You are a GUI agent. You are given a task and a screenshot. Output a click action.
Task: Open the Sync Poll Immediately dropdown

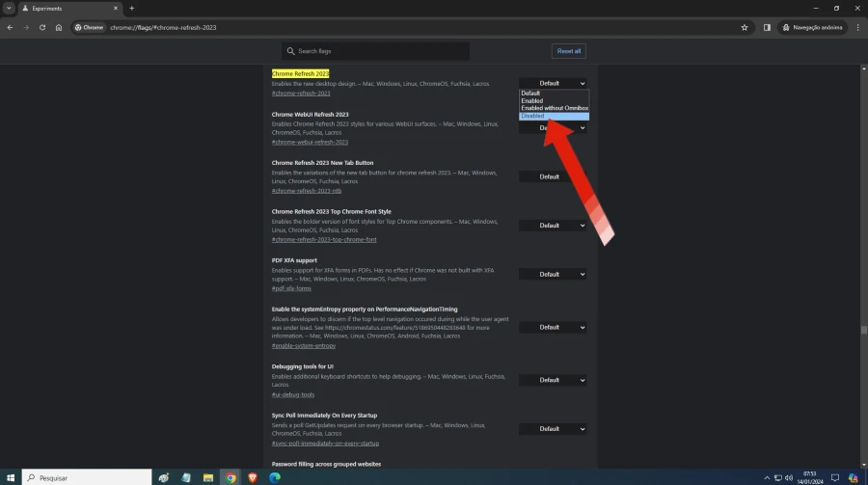pos(553,428)
